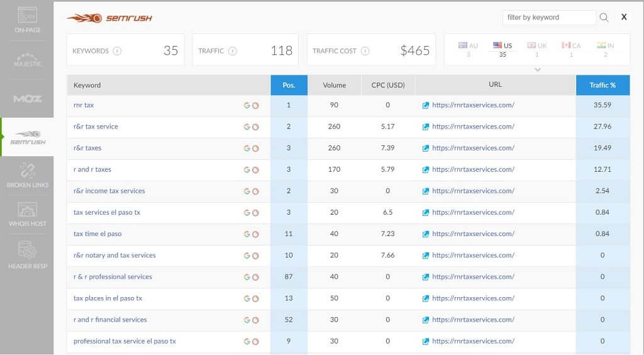Open the Header Resp sidebar tool
Viewport: 644px width, 355px height.
tap(27, 255)
